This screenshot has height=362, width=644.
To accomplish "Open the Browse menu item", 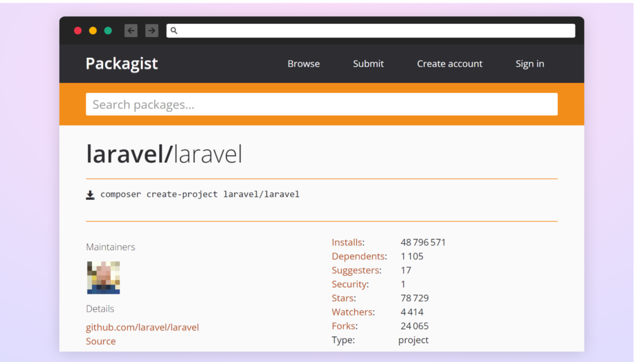I will tap(304, 63).
